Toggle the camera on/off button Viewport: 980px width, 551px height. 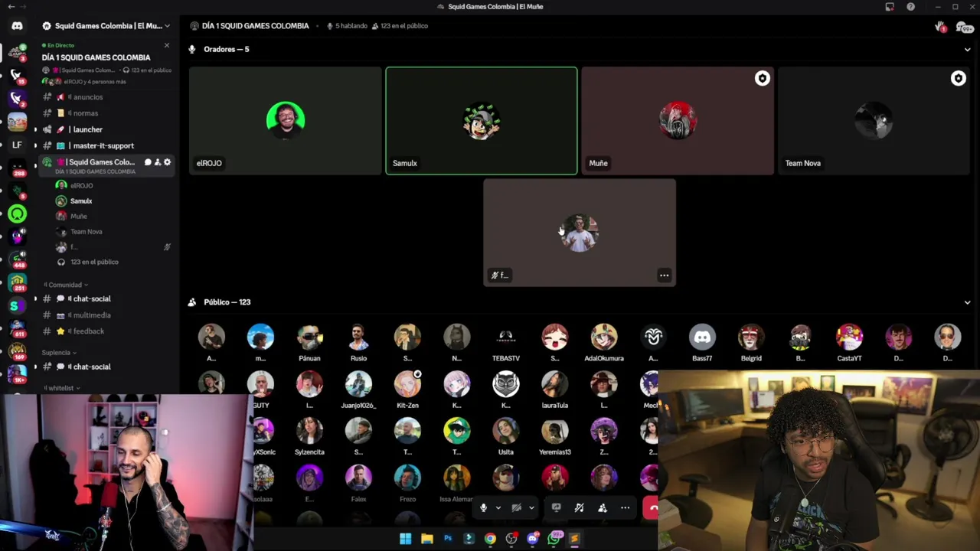click(x=517, y=507)
